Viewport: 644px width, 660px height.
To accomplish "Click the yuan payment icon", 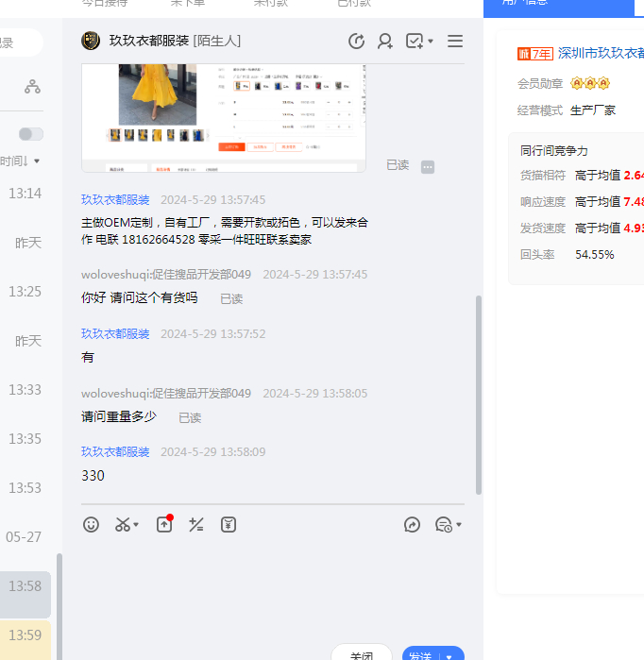I will click(229, 525).
